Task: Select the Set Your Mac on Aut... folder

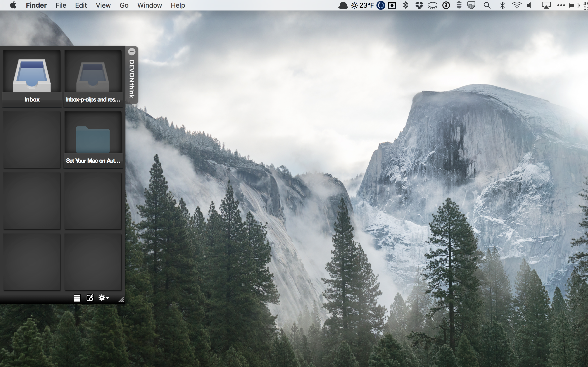Action: point(93,140)
